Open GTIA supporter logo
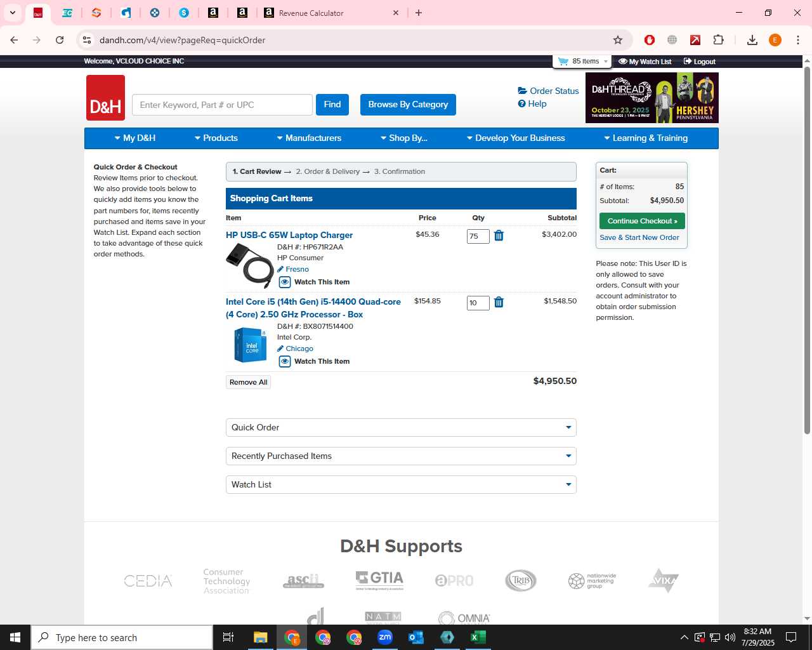Screen dimensions: 812x650 click(379, 580)
